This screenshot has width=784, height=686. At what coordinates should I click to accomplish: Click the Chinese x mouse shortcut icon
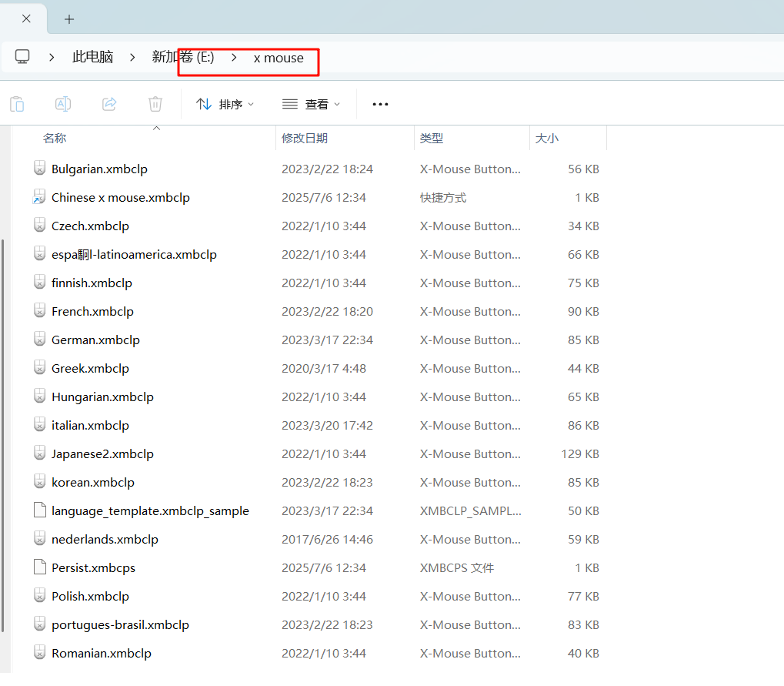pyautogui.click(x=39, y=196)
